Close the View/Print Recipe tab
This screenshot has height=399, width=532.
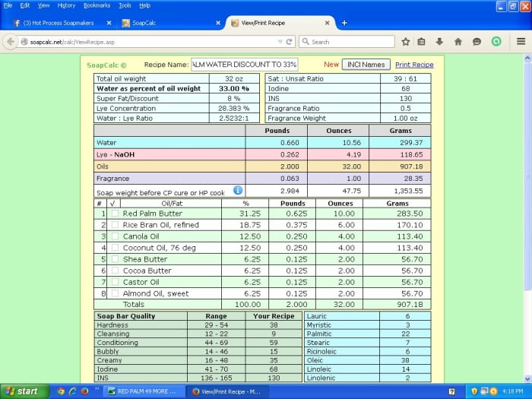click(327, 23)
